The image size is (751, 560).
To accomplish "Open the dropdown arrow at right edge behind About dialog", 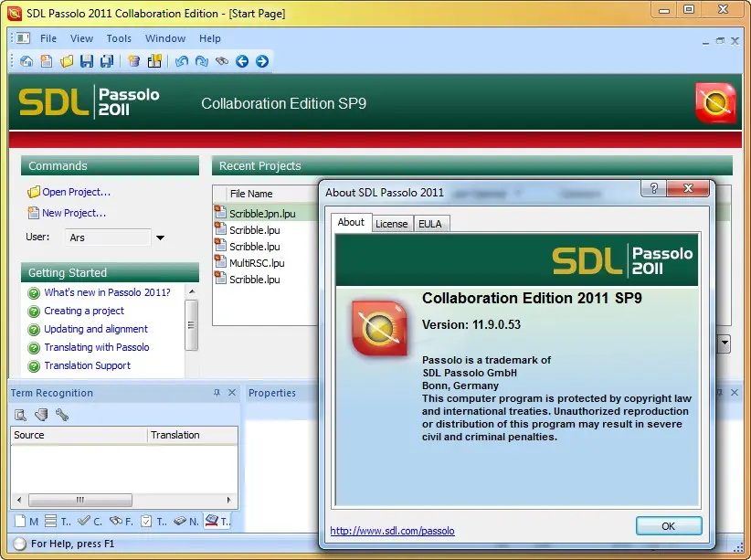I will [x=725, y=343].
